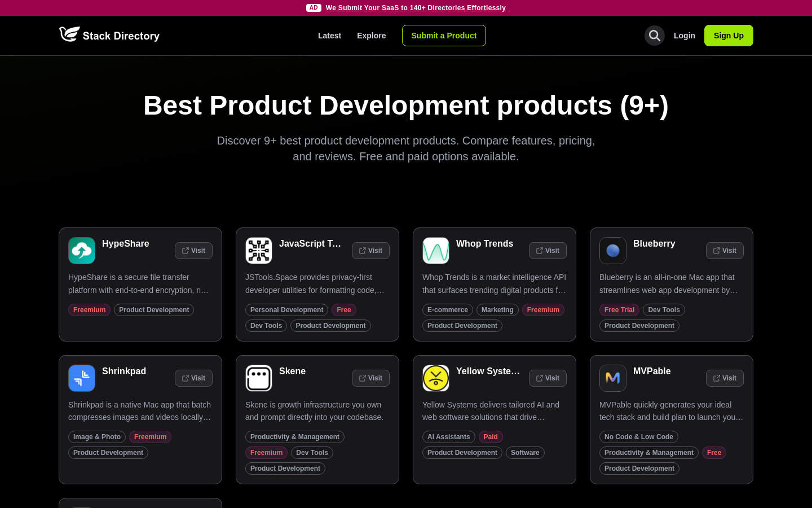Visit the Skene website
The width and height of the screenshot is (812, 508).
370,378
